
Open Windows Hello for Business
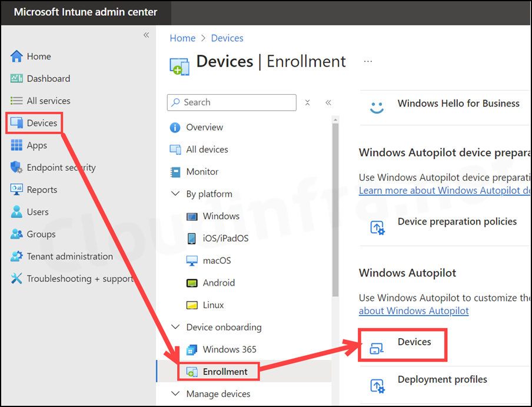[x=458, y=103]
